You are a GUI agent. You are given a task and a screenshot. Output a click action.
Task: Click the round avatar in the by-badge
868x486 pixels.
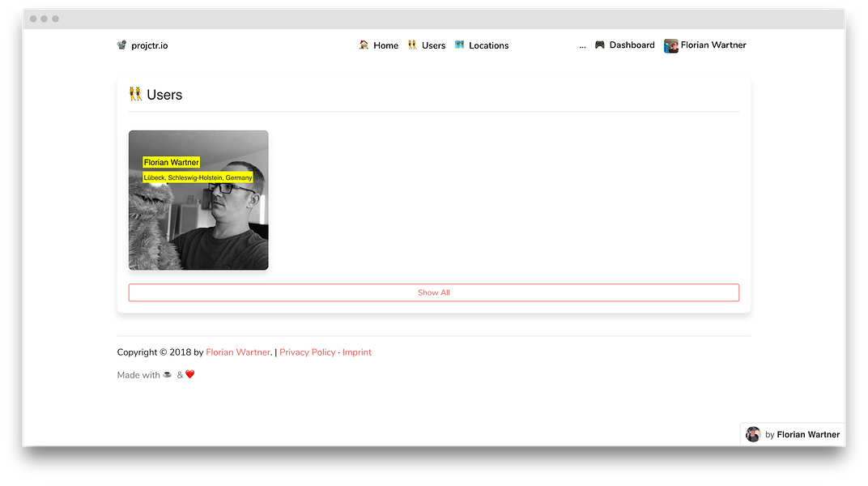(753, 434)
